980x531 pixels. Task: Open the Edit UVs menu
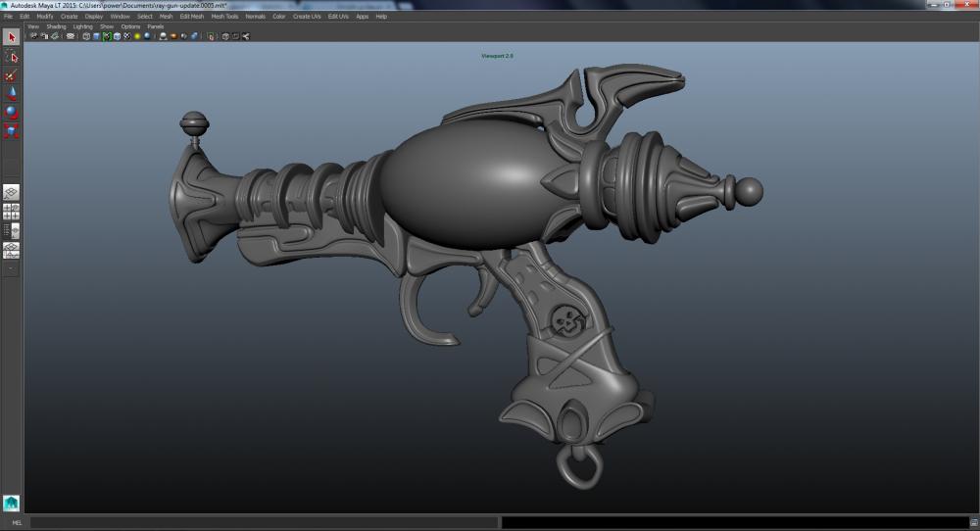coord(338,17)
